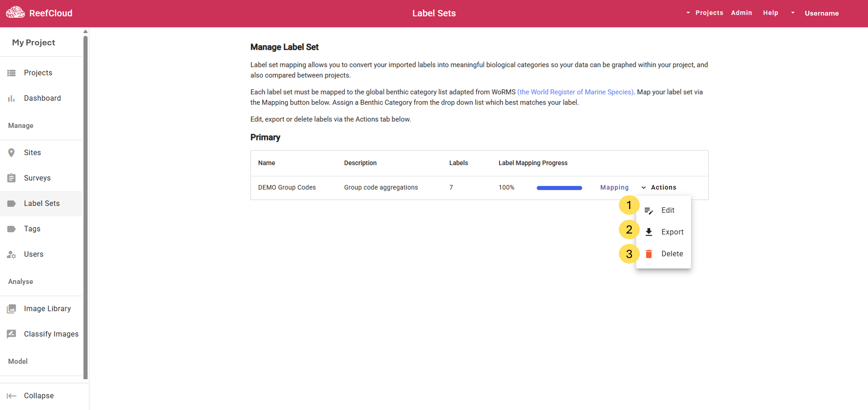This screenshot has width=868, height=410.
Task: Click the sidebar scroll-up arrow
Action: pyautogui.click(x=85, y=32)
